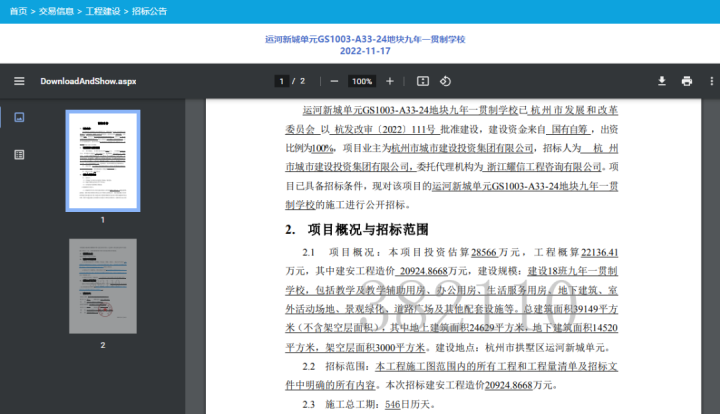Show the document outline view
The width and height of the screenshot is (720, 414).
(x=19, y=155)
